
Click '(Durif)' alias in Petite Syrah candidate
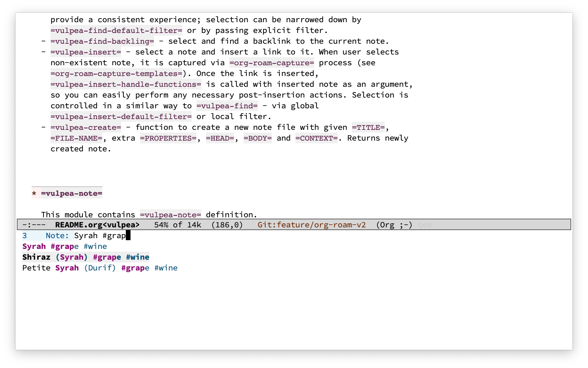tap(100, 268)
